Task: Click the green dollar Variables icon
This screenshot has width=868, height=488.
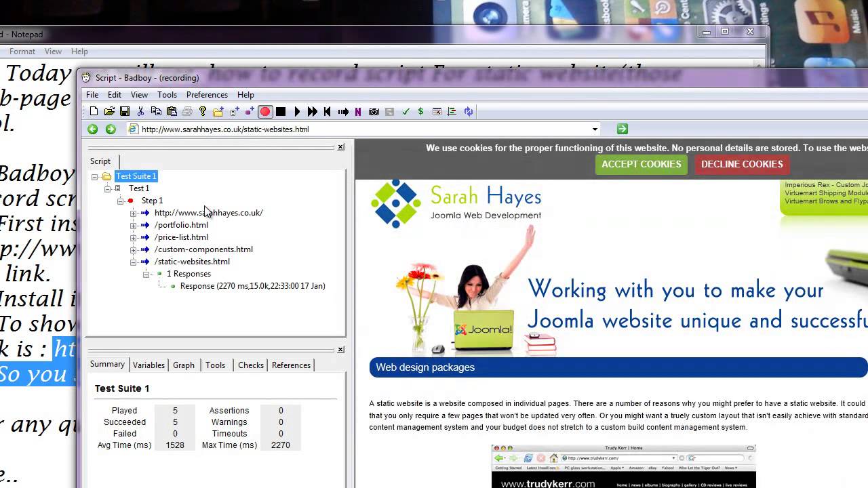Action: pos(420,112)
